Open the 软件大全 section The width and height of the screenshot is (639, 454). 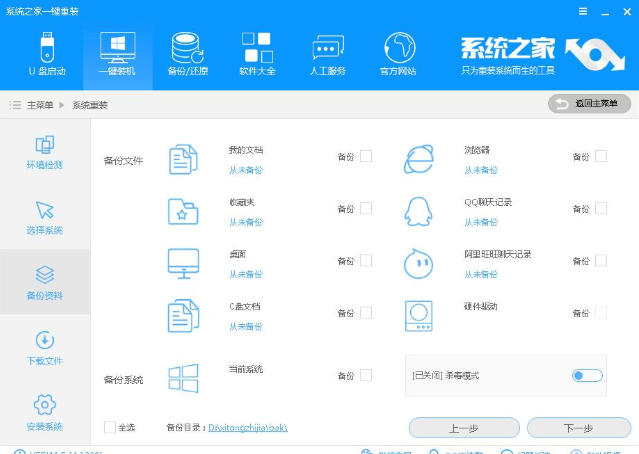257,54
